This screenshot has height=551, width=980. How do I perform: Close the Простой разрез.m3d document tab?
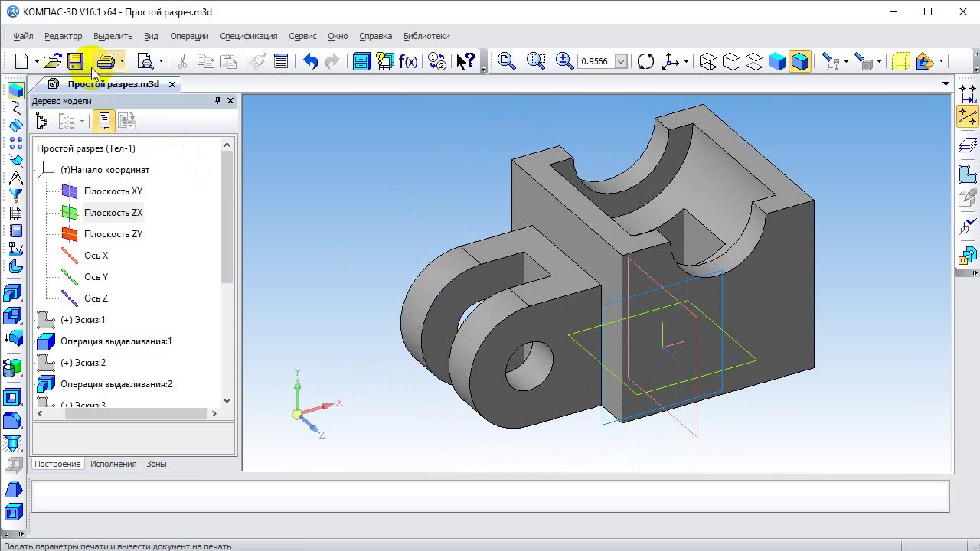coord(172,84)
